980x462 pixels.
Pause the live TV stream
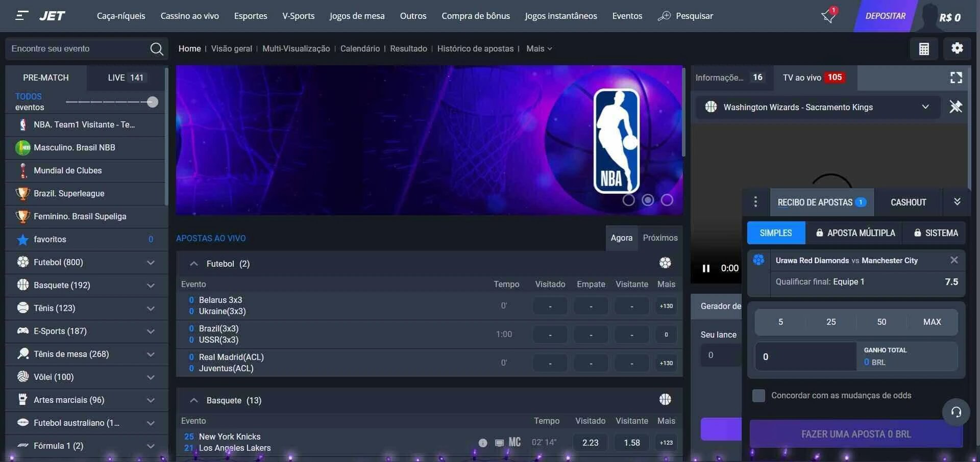[x=706, y=268]
